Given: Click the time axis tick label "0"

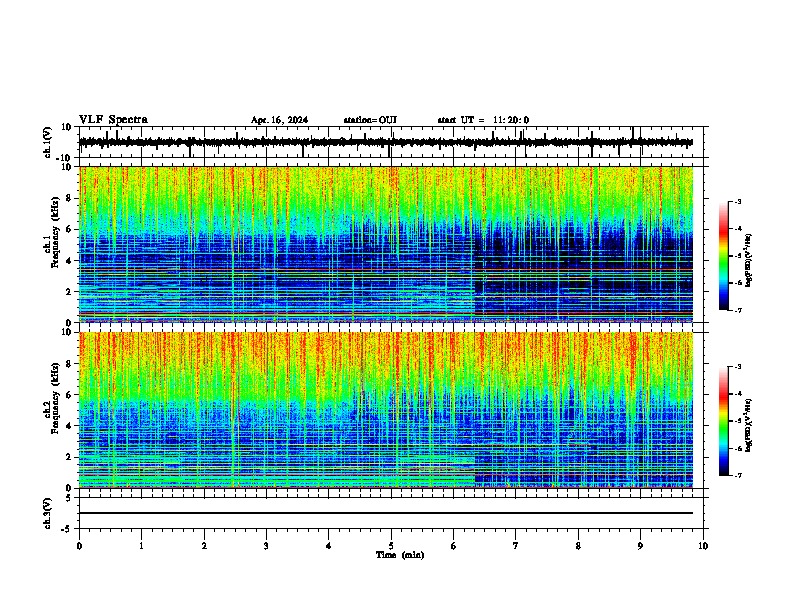Looking at the screenshot, I should pyautogui.click(x=79, y=546).
